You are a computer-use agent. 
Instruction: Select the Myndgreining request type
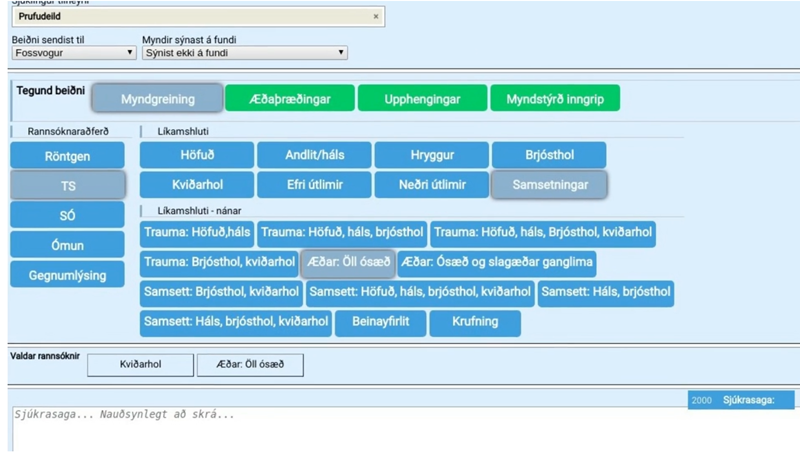coord(157,98)
